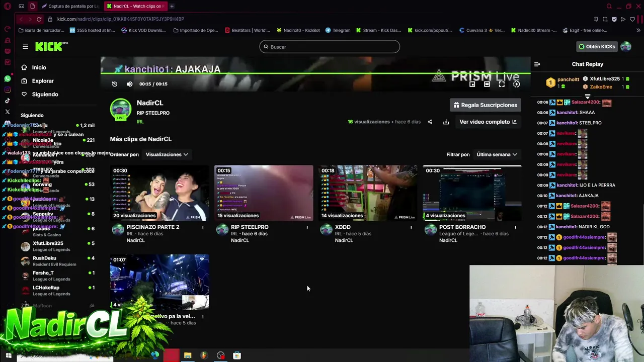
Task: Open the Visualizaciones sort dropdown
Action: pos(167,154)
